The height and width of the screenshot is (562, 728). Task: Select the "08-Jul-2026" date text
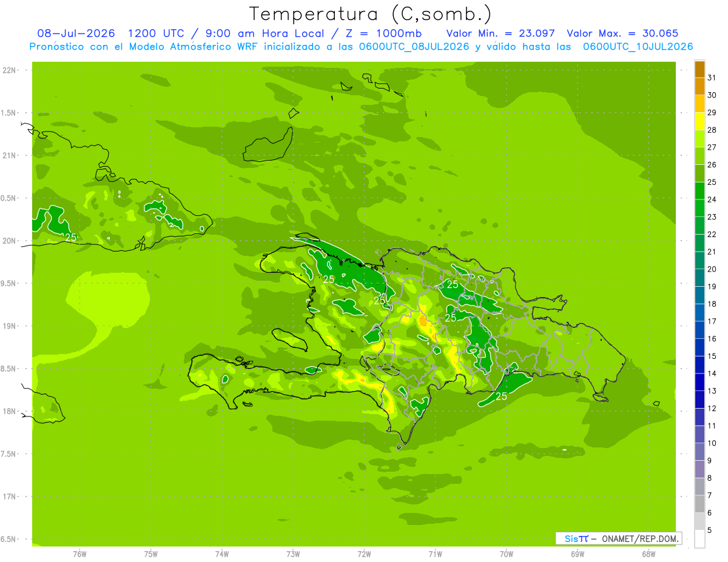click(x=76, y=33)
